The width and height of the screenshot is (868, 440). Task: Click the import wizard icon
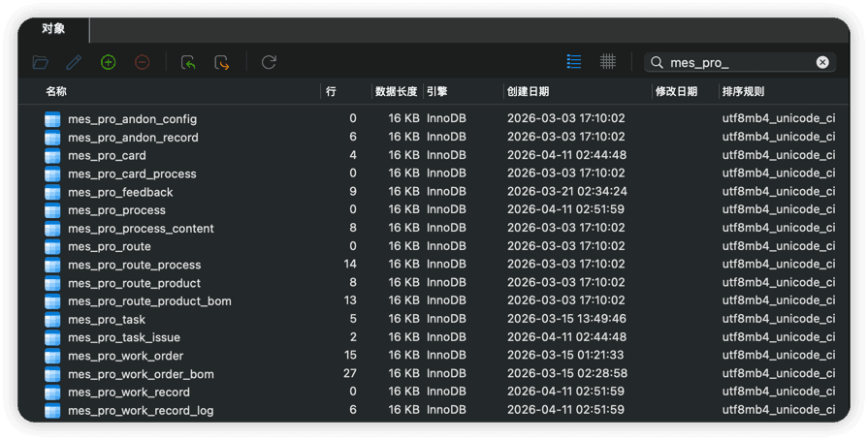(188, 62)
